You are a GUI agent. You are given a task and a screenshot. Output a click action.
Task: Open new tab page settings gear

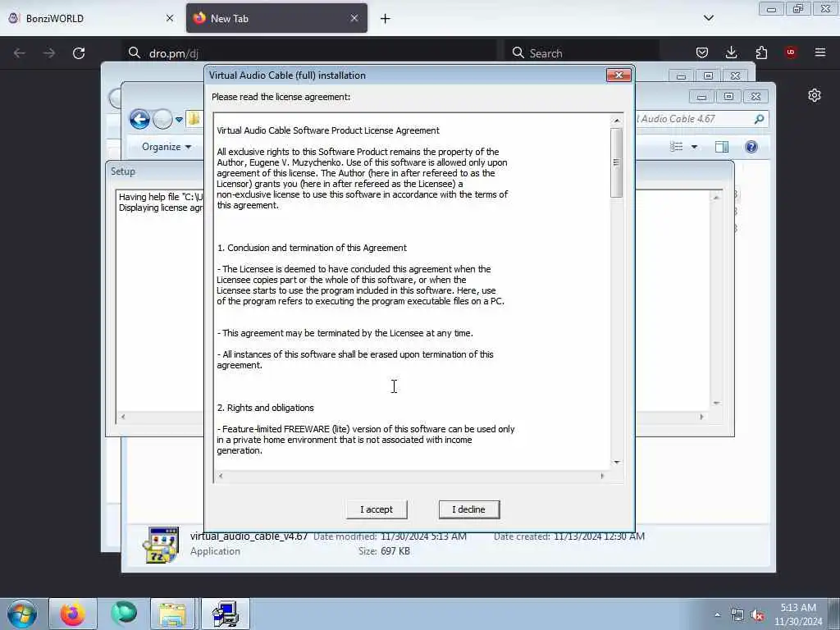pyautogui.click(x=815, y=95)
